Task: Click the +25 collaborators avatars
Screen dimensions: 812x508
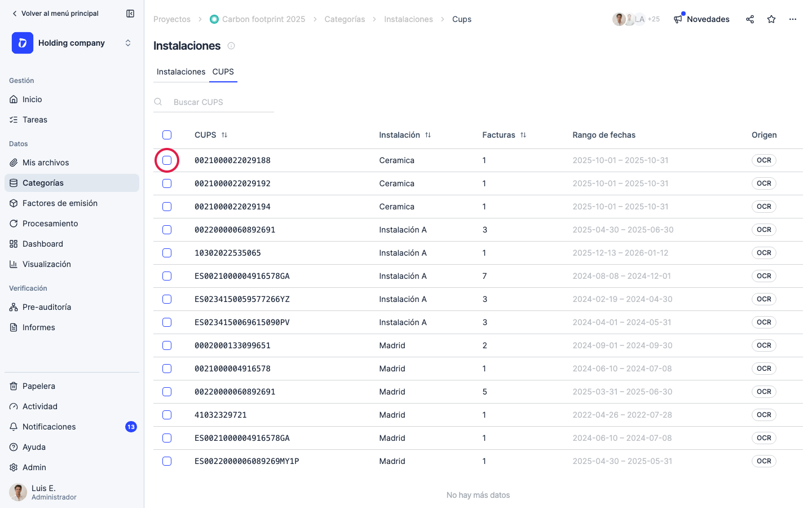Action: click(636, 19)
